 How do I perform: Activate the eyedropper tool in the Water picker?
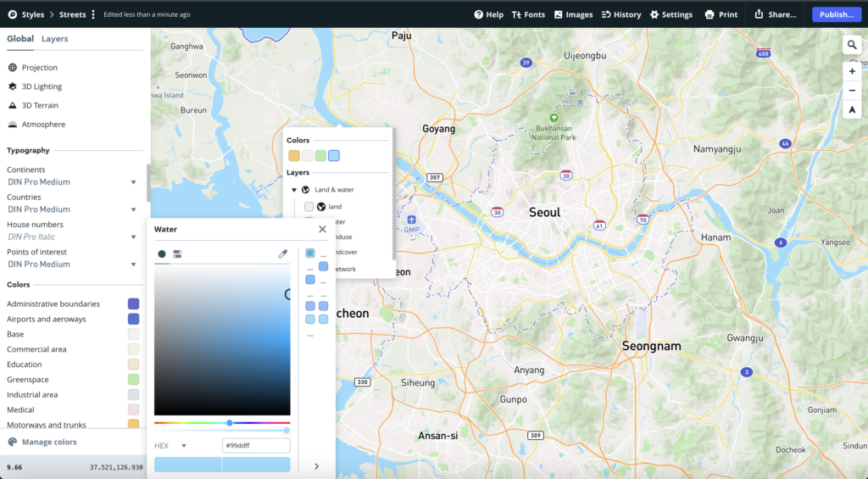pos(283,254)
